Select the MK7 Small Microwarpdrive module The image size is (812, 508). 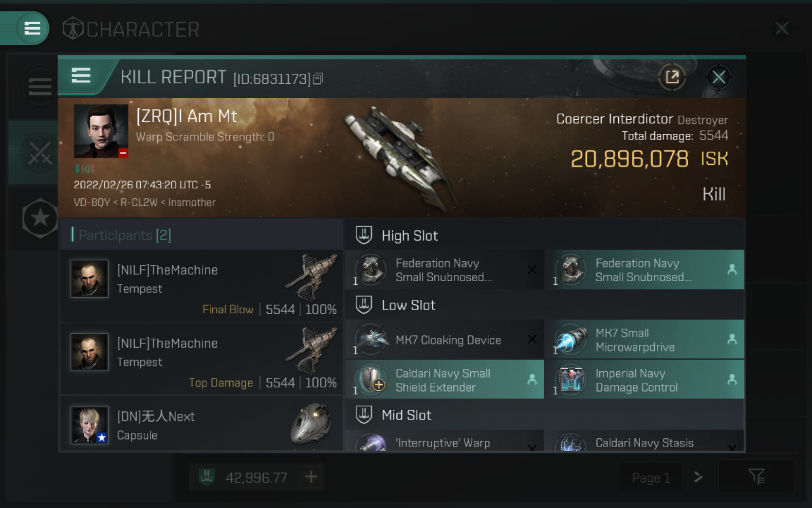[645, 340]
